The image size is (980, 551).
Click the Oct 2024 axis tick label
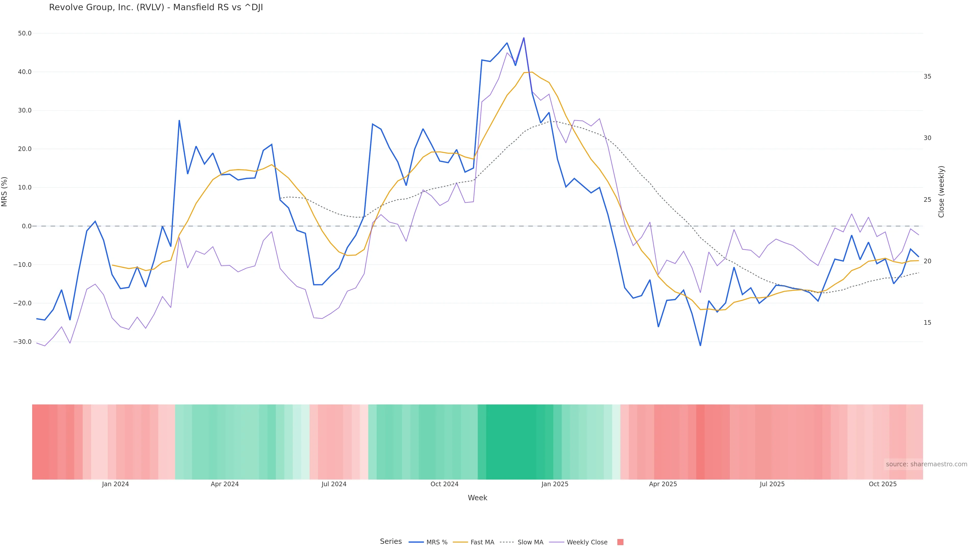[x=444, y=484]
